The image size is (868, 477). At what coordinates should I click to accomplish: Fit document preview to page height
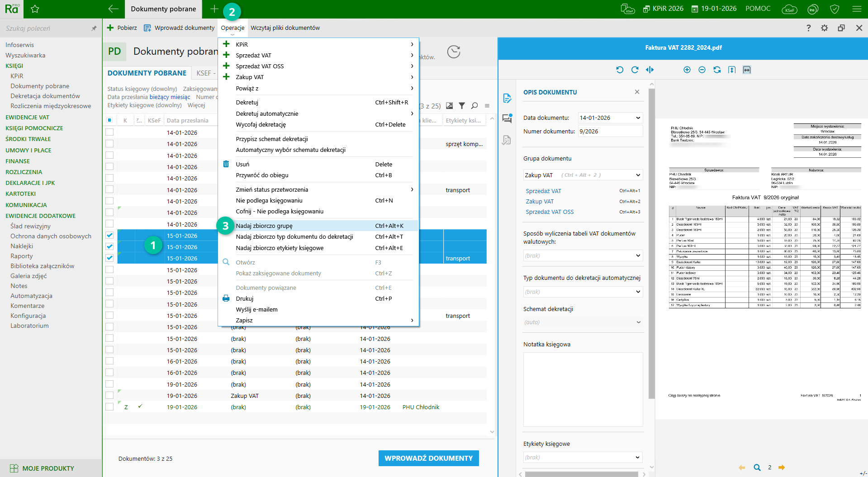731,70
